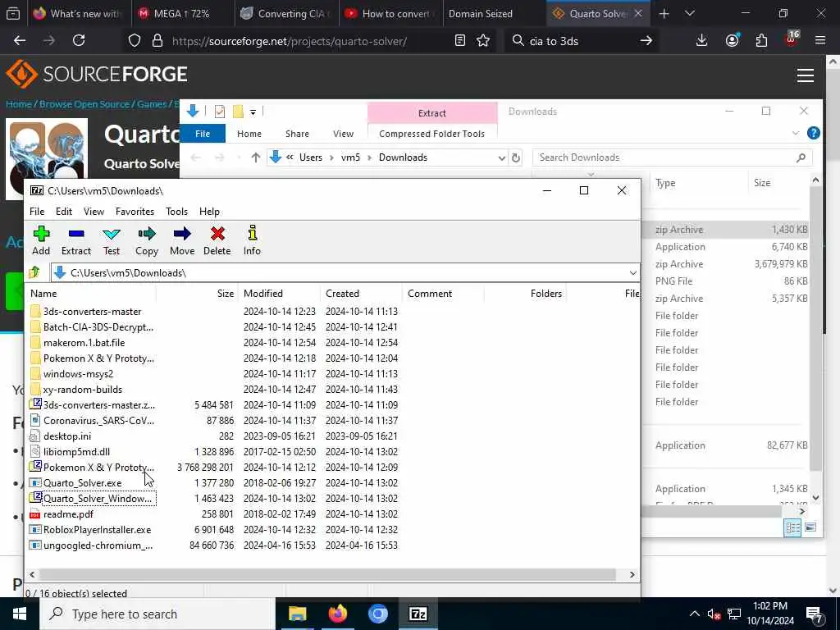Click the Delete red X in 7-Zip

(x=217, y=240)
